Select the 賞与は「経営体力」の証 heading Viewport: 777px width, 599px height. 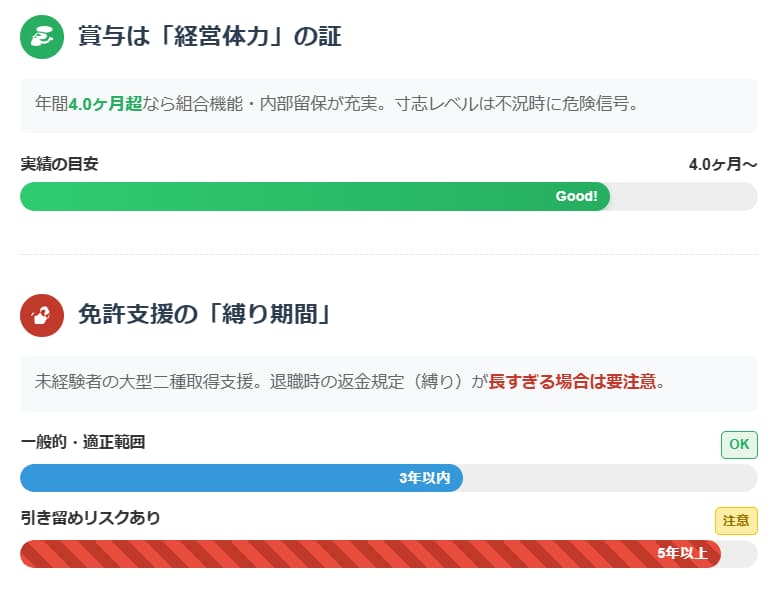click(x=210, y=37)
